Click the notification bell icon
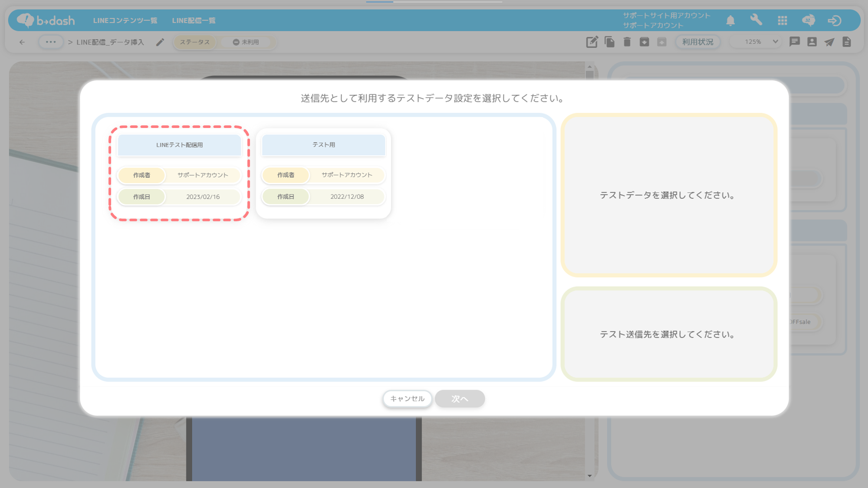Image resolution: width=868 pixels, height=488 pixels. pyautogui.click(x=730, y=20)
